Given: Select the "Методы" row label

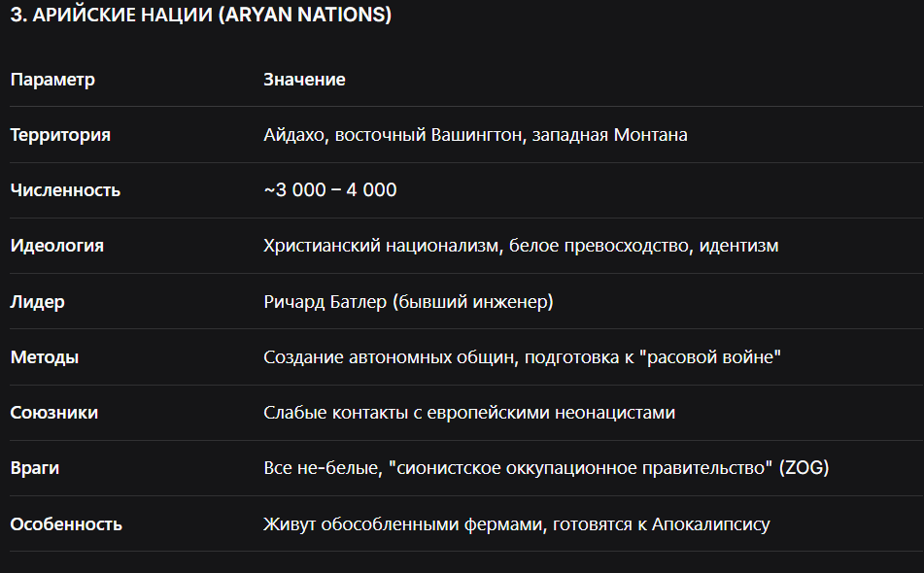Looking at the screenshot, I should (44, 356).
